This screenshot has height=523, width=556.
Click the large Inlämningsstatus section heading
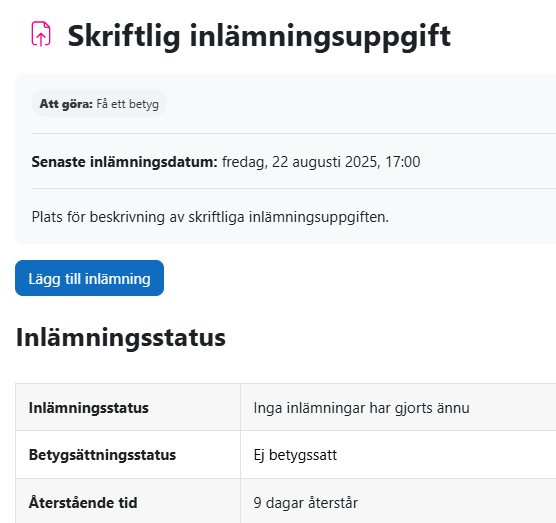(121, 337)
